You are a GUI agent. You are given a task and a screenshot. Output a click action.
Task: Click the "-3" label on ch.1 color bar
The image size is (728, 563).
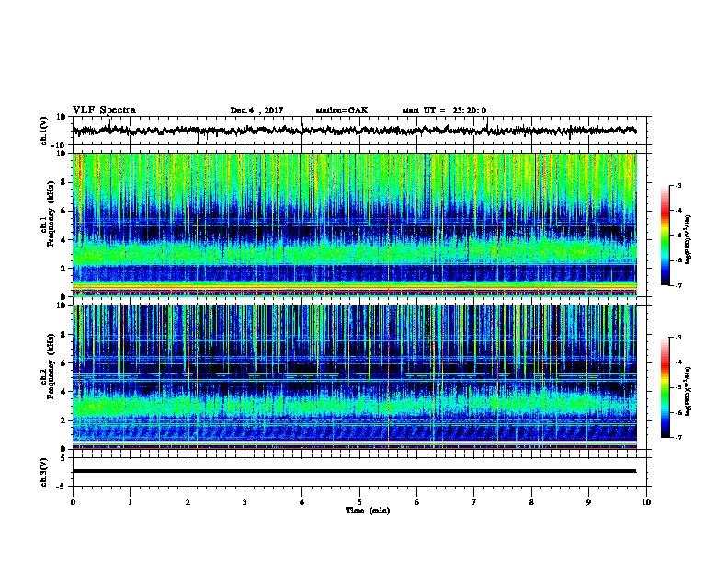(677, 185)
